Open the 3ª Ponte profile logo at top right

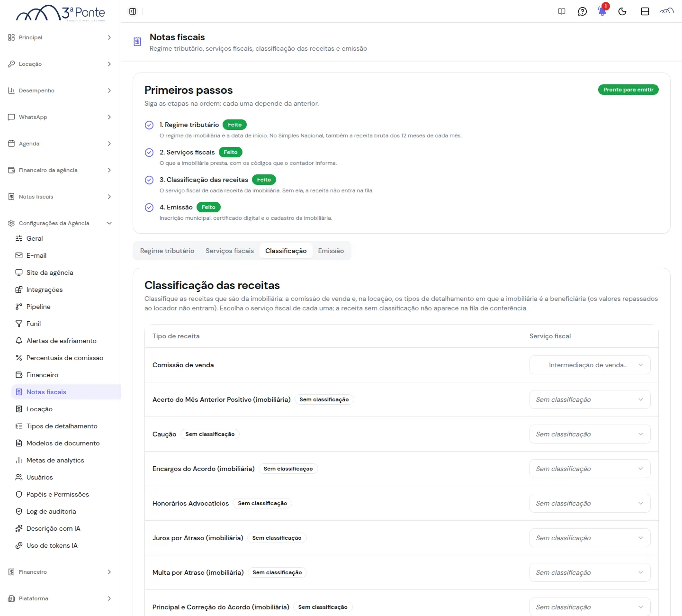tap(667, 11)
